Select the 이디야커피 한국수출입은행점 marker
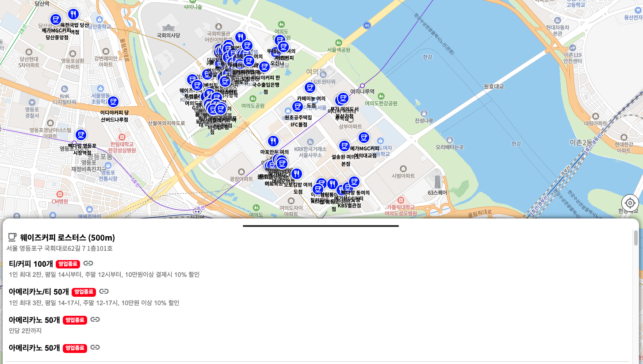 (264, 67)
